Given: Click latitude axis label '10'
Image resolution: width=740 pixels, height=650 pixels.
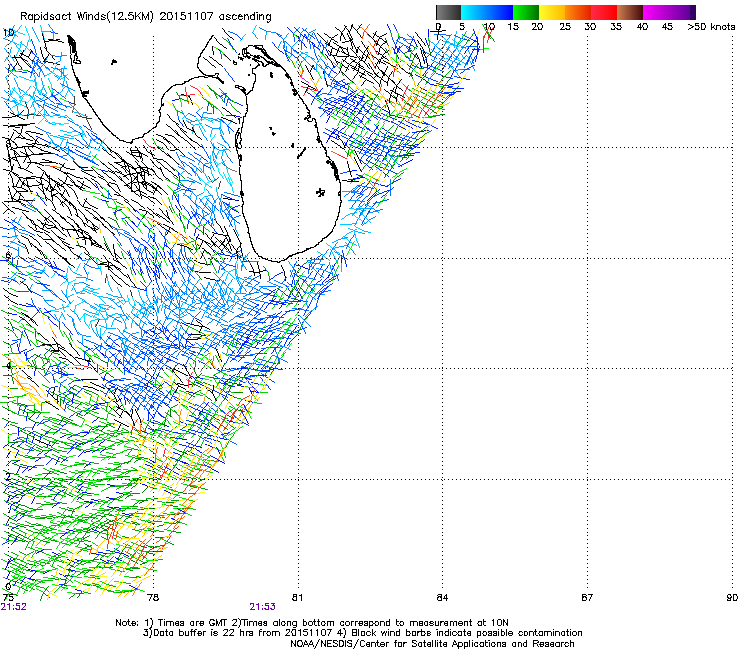Looking at the screenshot, I should pos(8,33).
